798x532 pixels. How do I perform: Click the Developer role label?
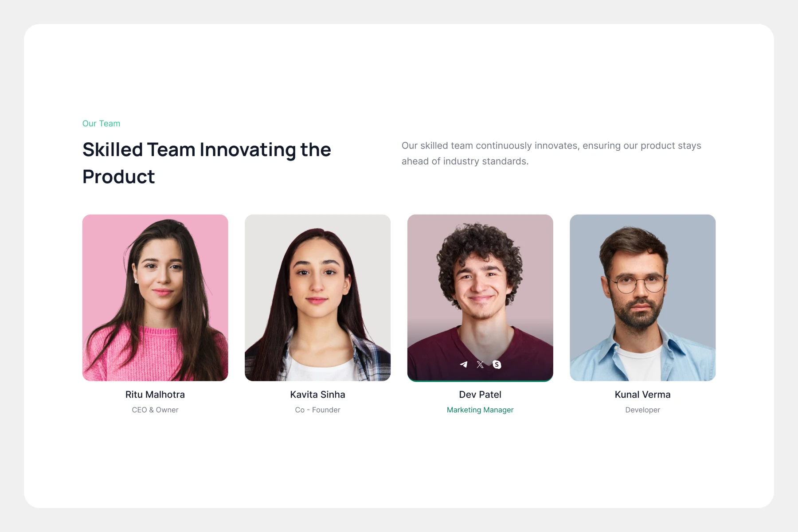coord(642,410)
